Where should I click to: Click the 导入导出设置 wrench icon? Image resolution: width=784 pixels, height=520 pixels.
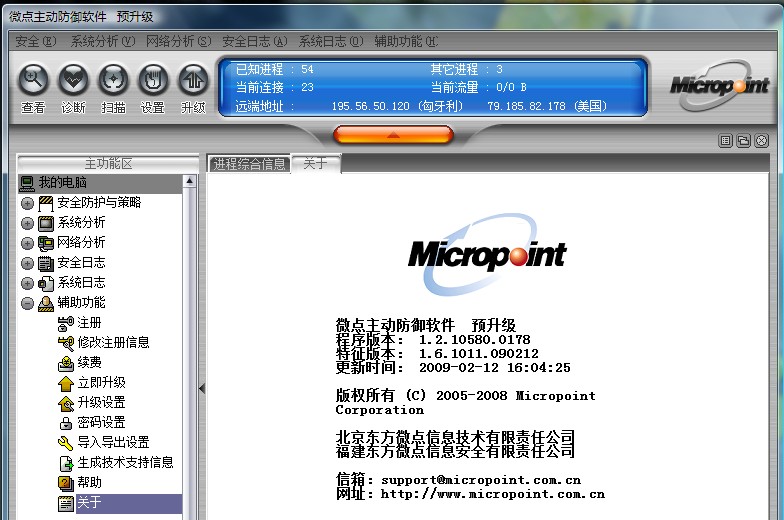(x=66, y=444)
